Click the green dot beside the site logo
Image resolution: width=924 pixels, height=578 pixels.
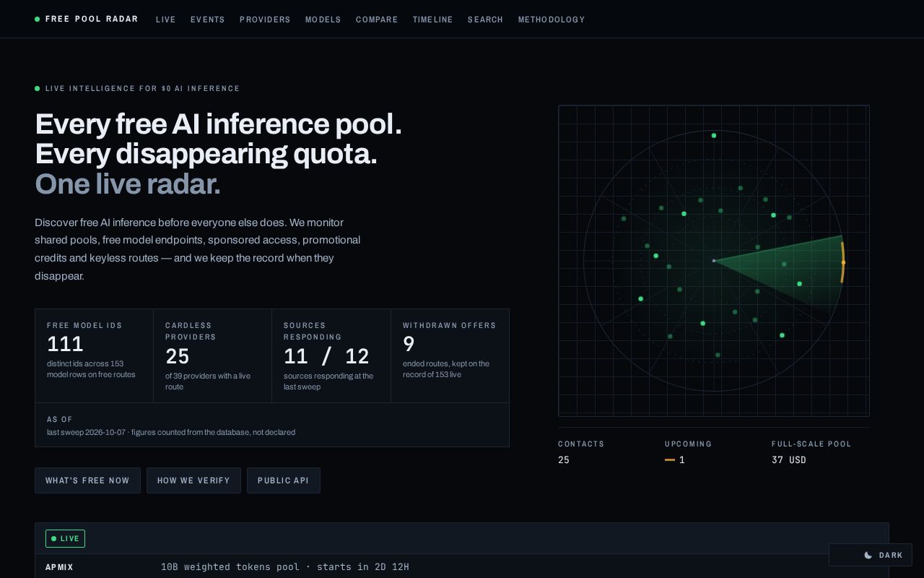[38, 20]
